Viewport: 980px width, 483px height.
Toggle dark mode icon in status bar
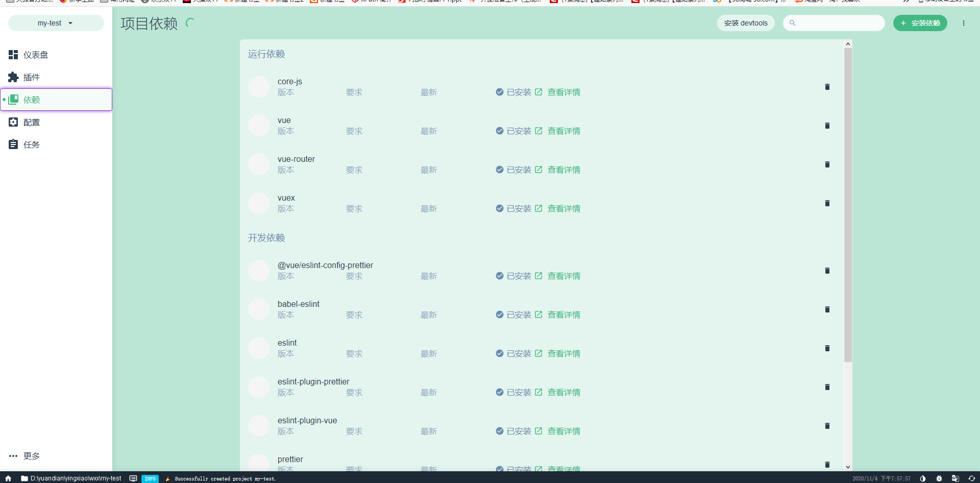tap(923, 478)
